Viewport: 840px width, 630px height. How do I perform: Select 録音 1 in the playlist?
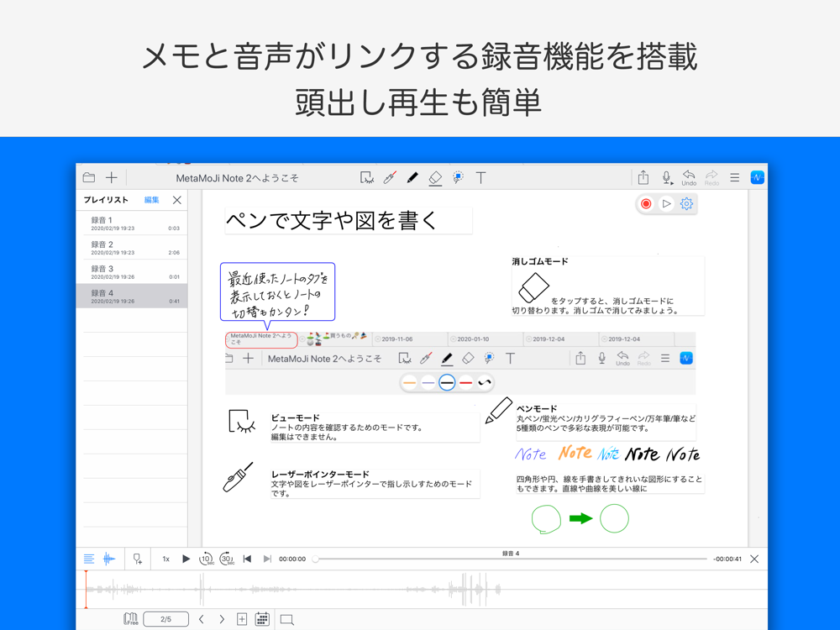click(132, 223)
